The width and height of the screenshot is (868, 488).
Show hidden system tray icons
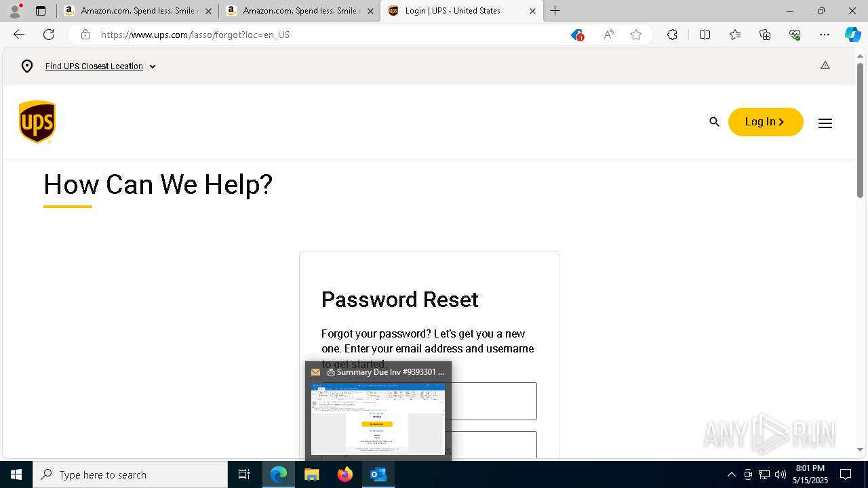point(731,474)
